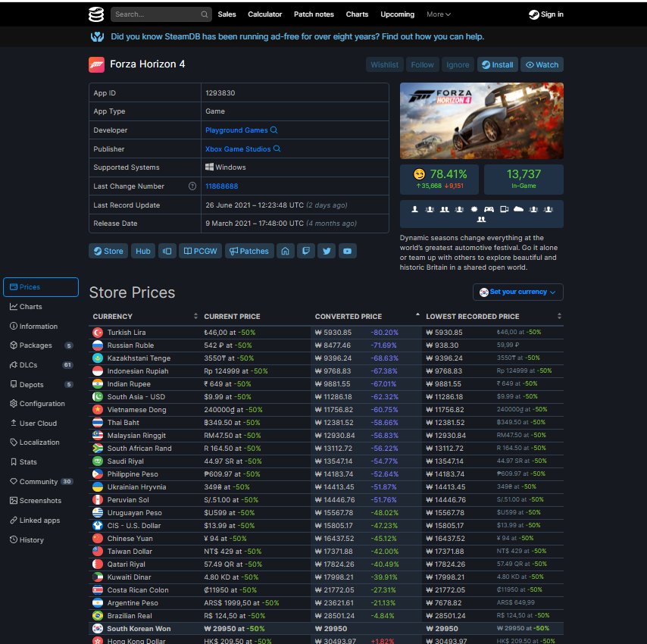The image size is (647, 644).
Task: Click the South Korean Won flag icon
Action: click(98, 628)
